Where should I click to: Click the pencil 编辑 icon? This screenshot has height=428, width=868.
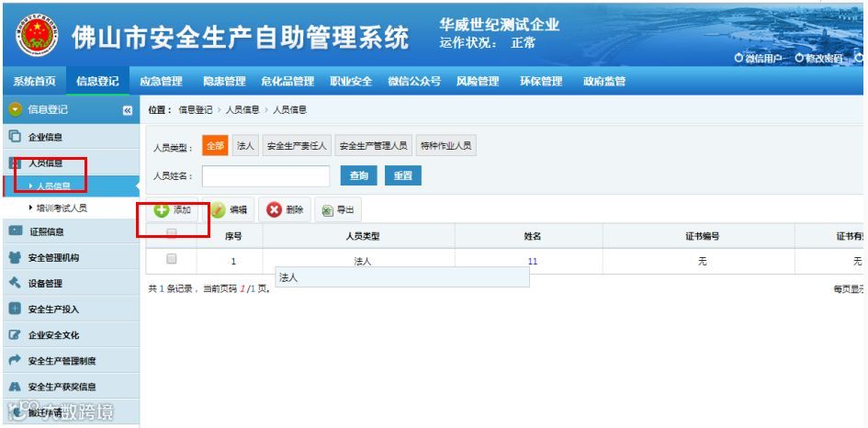219,209
